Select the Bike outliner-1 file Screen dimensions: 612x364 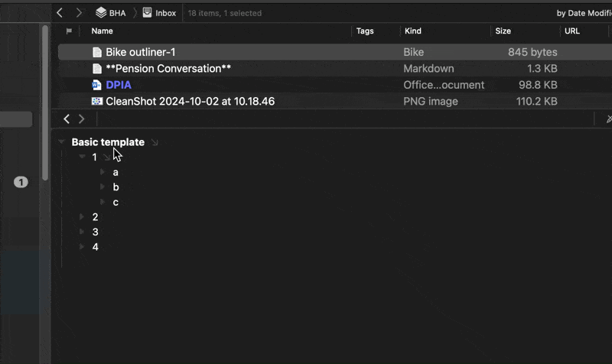click(x=335, y=52)
